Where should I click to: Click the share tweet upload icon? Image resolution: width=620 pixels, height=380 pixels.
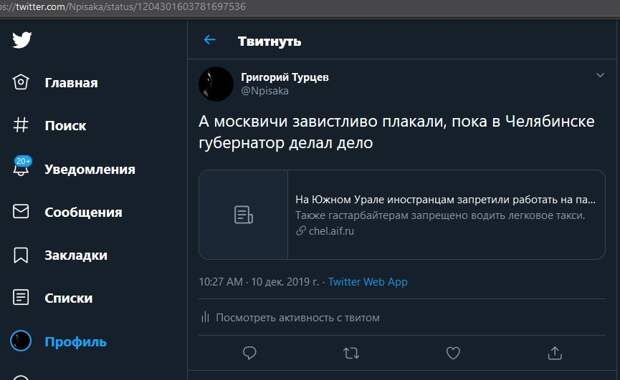pos(555,353)
